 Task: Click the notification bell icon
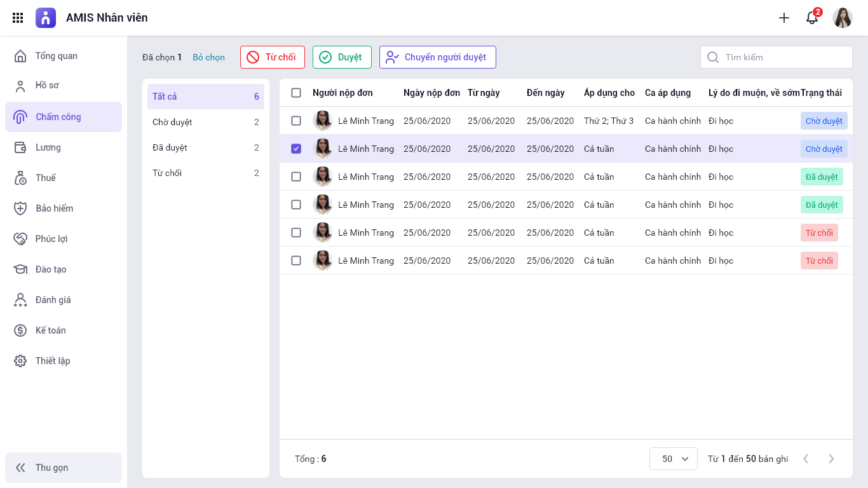(812, 18)
